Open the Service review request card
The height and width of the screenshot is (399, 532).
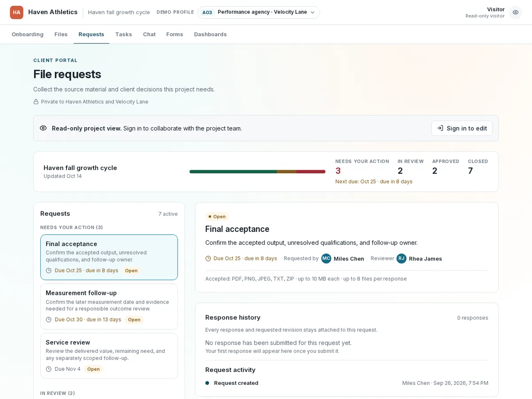tap(109, 356)
